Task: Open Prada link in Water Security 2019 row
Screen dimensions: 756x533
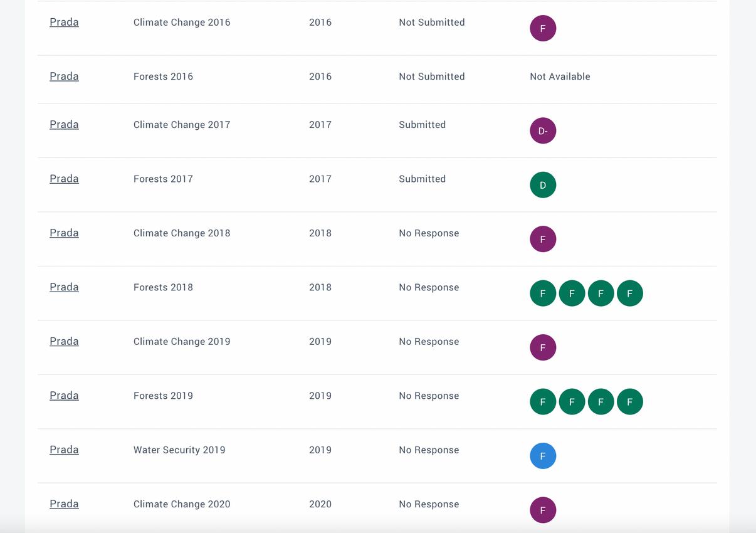Action: point(64,450)
